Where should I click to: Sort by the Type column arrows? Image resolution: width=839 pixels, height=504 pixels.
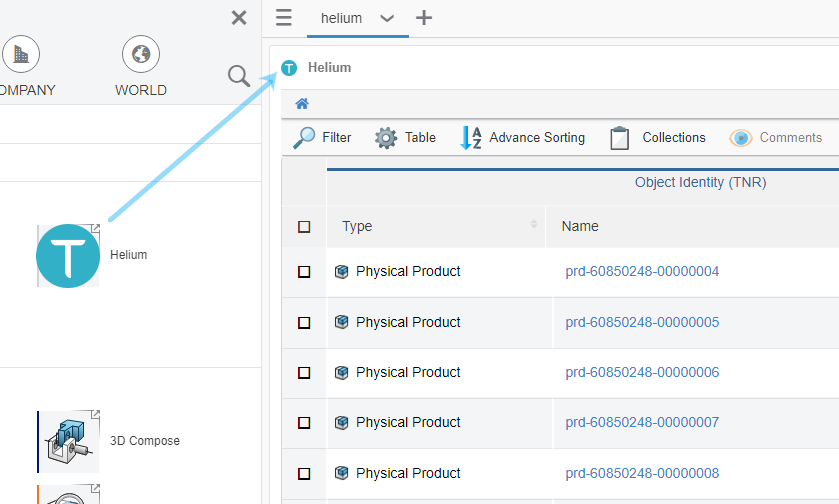click(534, 225)
